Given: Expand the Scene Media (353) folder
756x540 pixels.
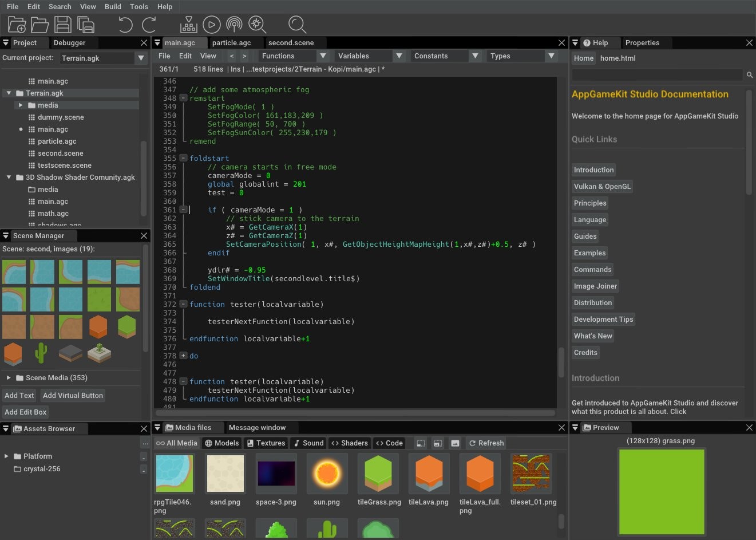Looking at the screenshot, I should pyautogui.click(x=9, y=378).
